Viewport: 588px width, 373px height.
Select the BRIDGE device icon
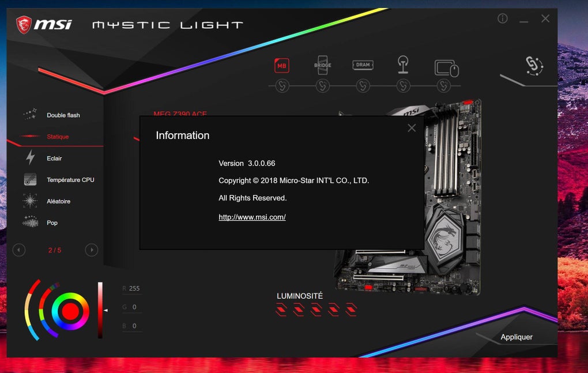click(322, 65)
